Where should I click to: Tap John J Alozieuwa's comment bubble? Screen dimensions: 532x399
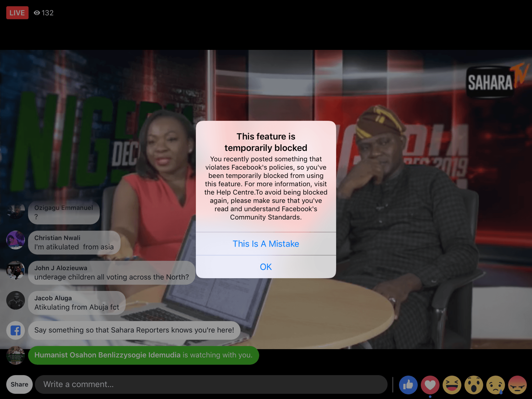click(x=111, y=273)
